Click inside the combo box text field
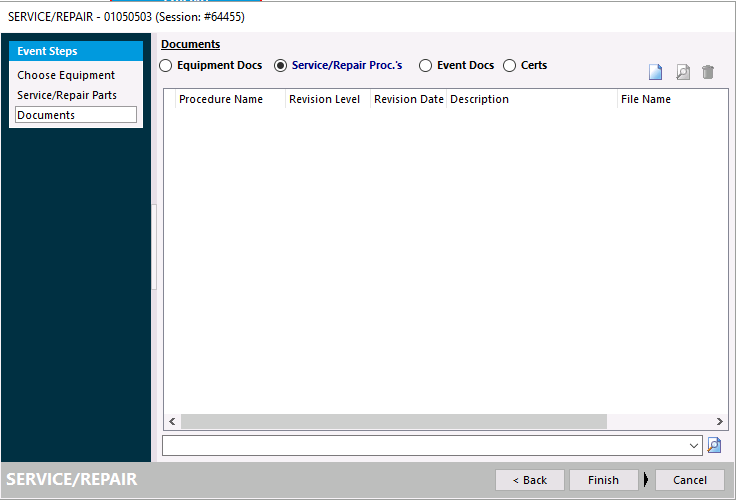Screen dimensions: 736x500 (425, 445)
